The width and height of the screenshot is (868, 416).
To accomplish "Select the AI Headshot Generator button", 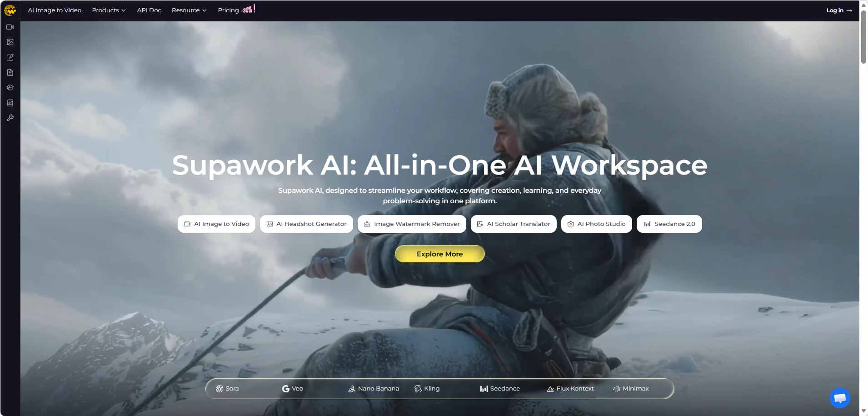I will coord(306,224).
